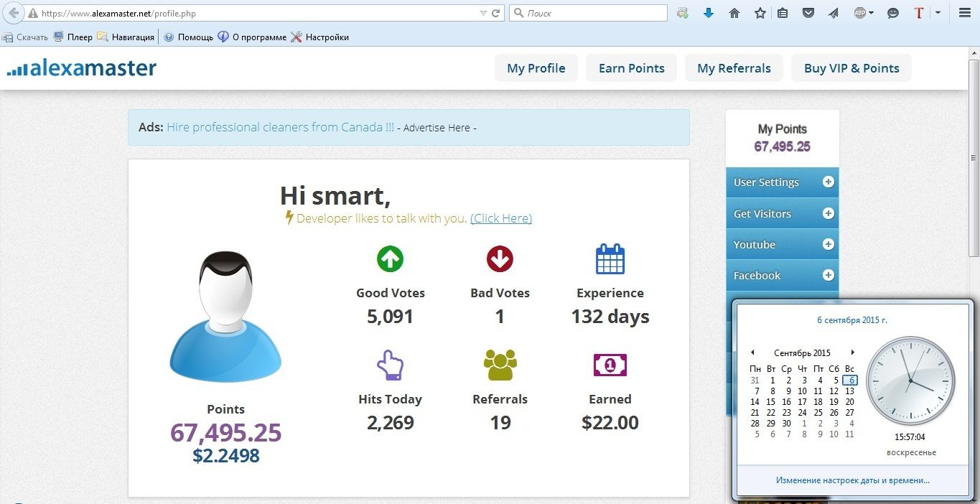Open the Earn Points tab
Screen dimensions: 980x504
tap(631, 68)
